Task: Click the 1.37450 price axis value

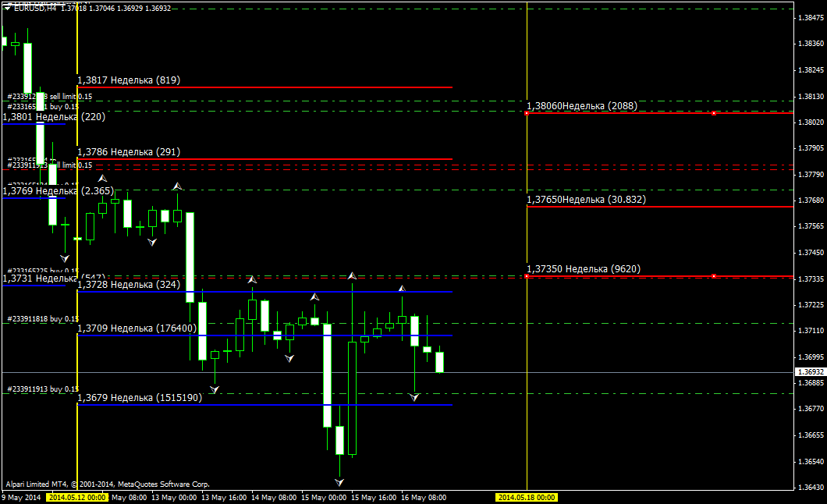Action: tap(811, 253)
